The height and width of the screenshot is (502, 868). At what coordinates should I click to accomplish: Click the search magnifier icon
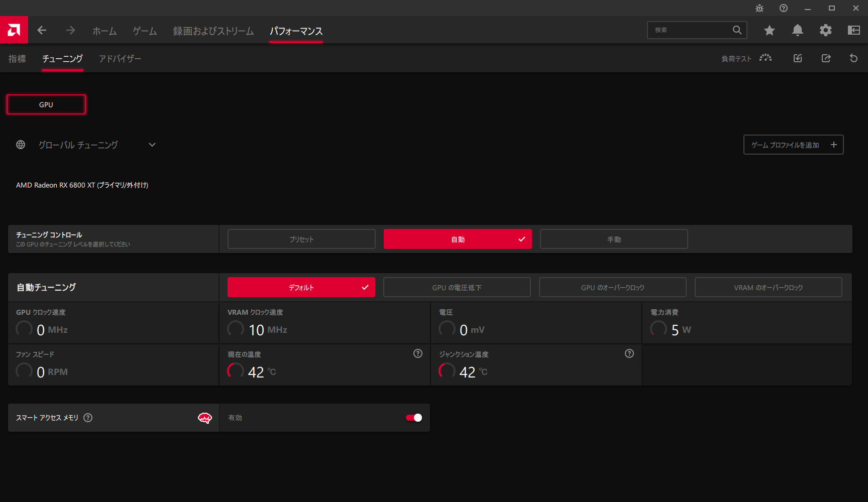[x=737, y=30]
